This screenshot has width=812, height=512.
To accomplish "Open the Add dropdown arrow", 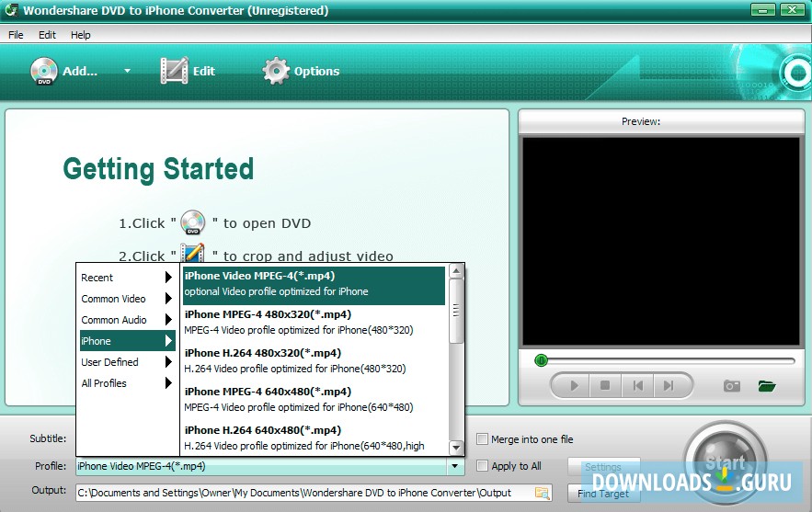I will (x=128, y=71).
